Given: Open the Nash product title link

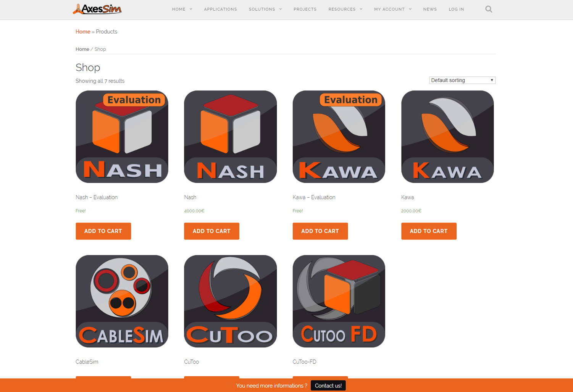Looking at the screenshot, I should (x=190, y=197).
